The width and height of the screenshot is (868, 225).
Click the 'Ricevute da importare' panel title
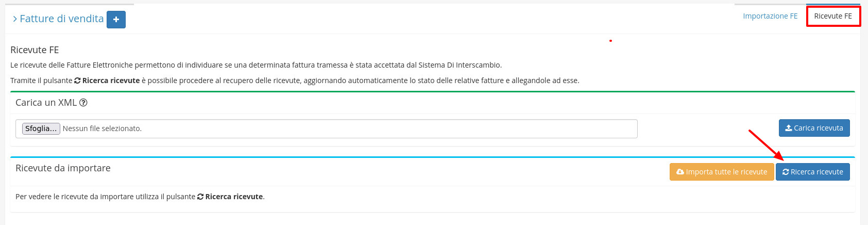[63, 168]
